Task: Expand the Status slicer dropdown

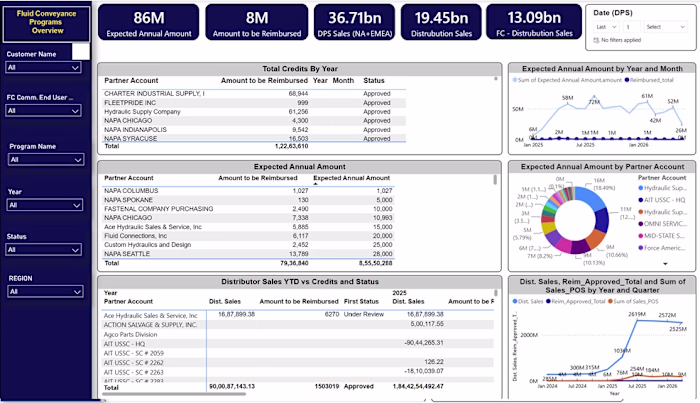Action: pyautogui.click(x=44, y=250)
